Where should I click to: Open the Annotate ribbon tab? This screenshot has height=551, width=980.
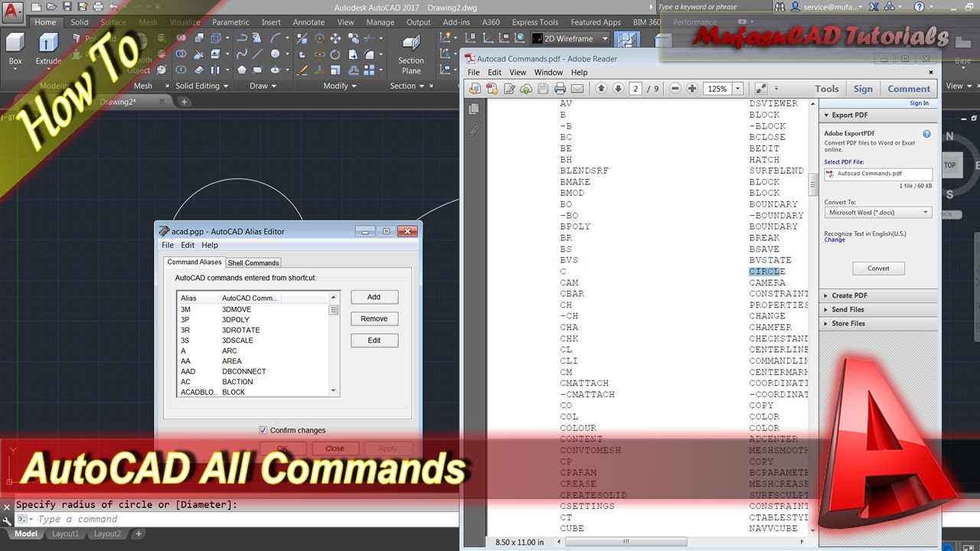309,22
